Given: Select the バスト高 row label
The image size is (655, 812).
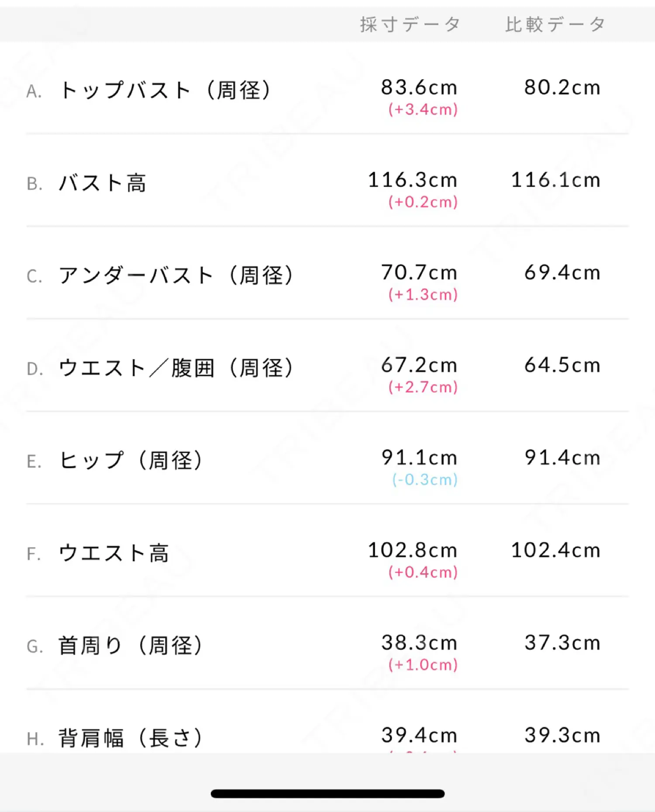Looking at the screenshot, I should point(103,183).
